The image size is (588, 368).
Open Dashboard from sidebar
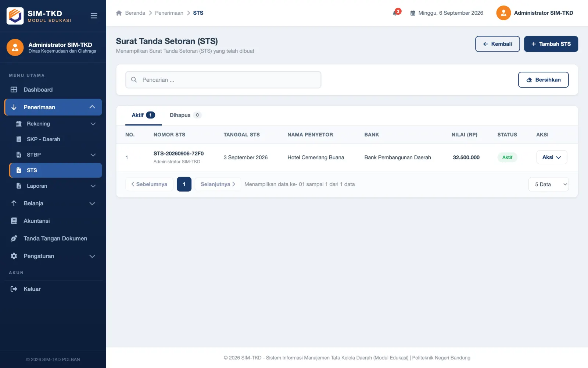[x=53, y=89]
